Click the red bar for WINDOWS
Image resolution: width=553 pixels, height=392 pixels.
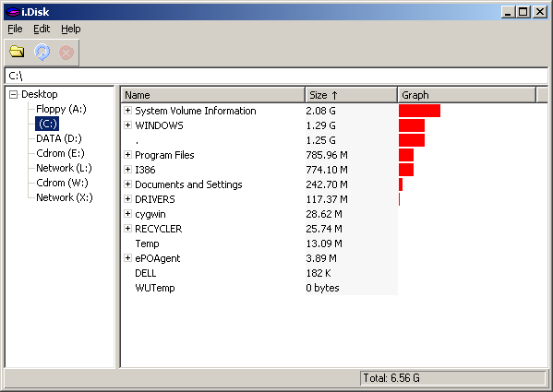pos(412,125)
